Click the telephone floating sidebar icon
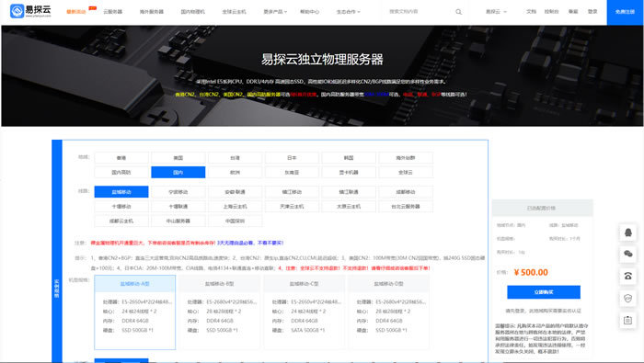This screenshot has height=363, width=644. coord(627,276)
